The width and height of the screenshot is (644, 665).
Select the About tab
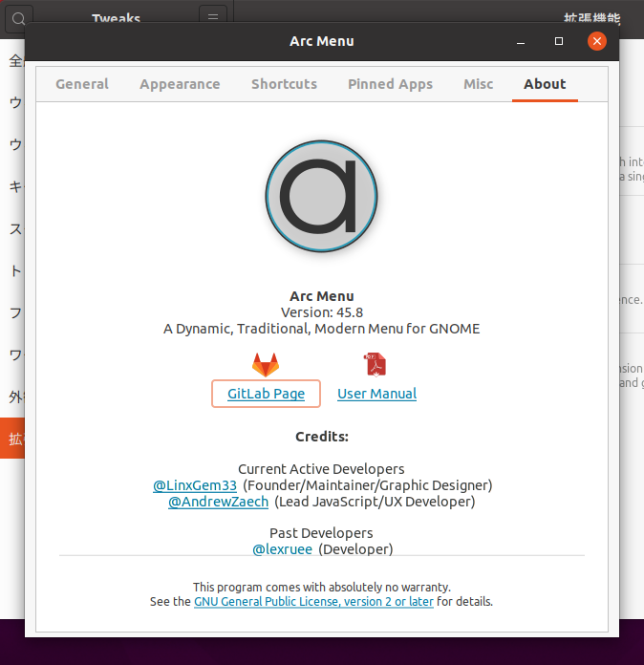point(545,84)
